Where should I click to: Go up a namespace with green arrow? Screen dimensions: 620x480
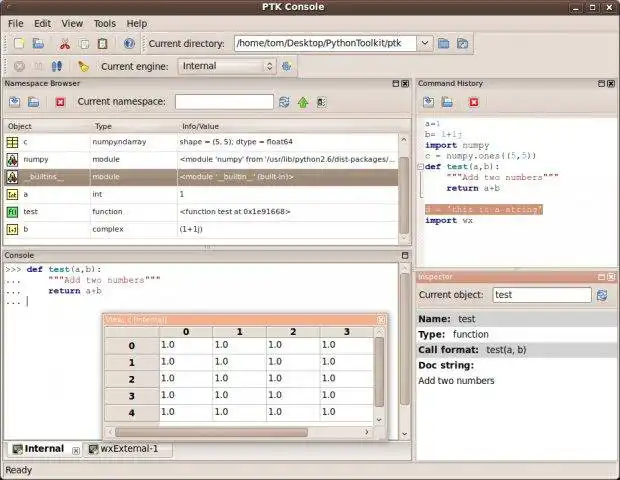click(x=302, y=102)
